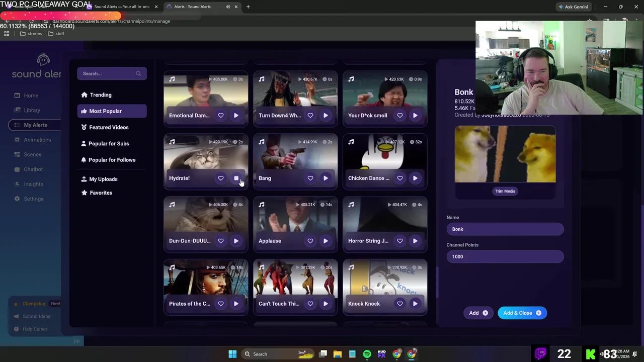The width and height of the screenshot is (644, 362).
Task: Favorite the Chicken Dance sound
Action: pyautogui.click(x=400, y=178)
